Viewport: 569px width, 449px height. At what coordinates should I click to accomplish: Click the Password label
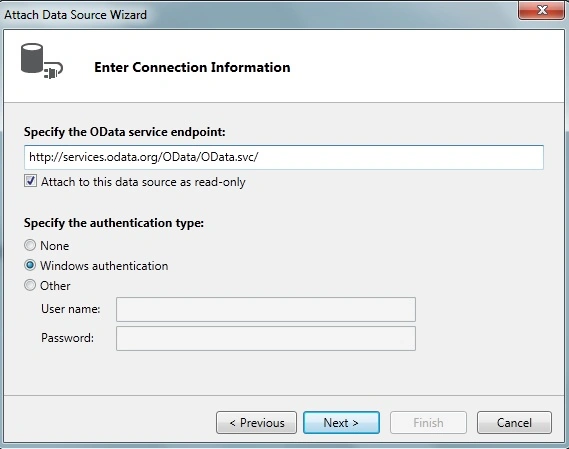pos(67,338)
